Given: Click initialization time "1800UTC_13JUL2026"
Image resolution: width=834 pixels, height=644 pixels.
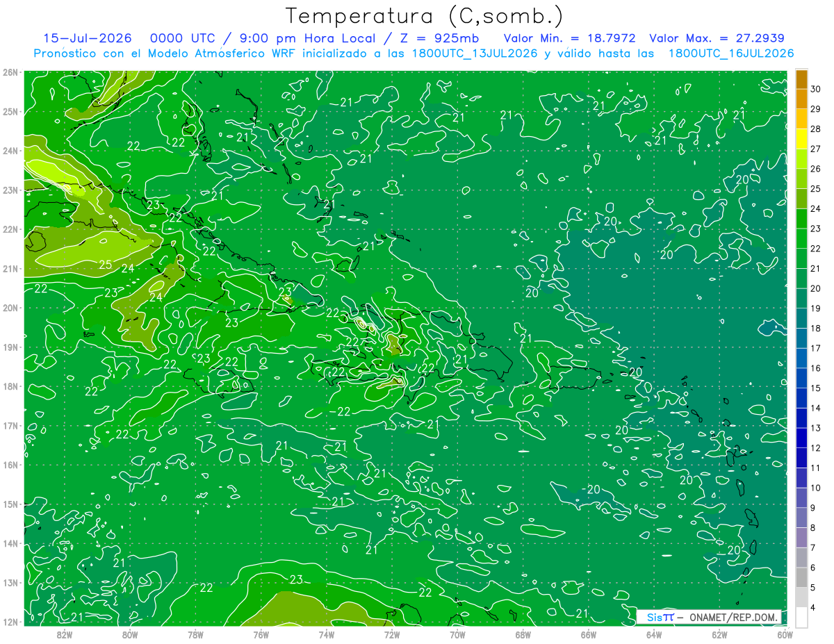Looking at the screenshot, I should tap(475, 53).
